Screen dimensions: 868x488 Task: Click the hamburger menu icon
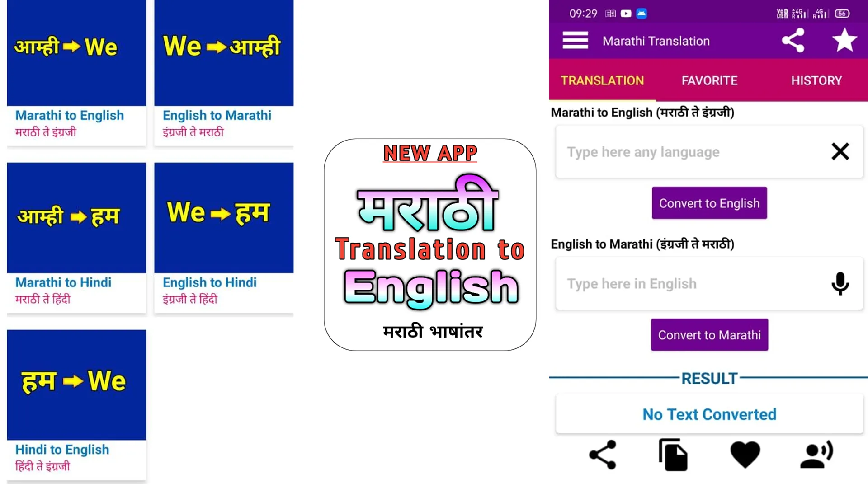(x=575, y=41)
